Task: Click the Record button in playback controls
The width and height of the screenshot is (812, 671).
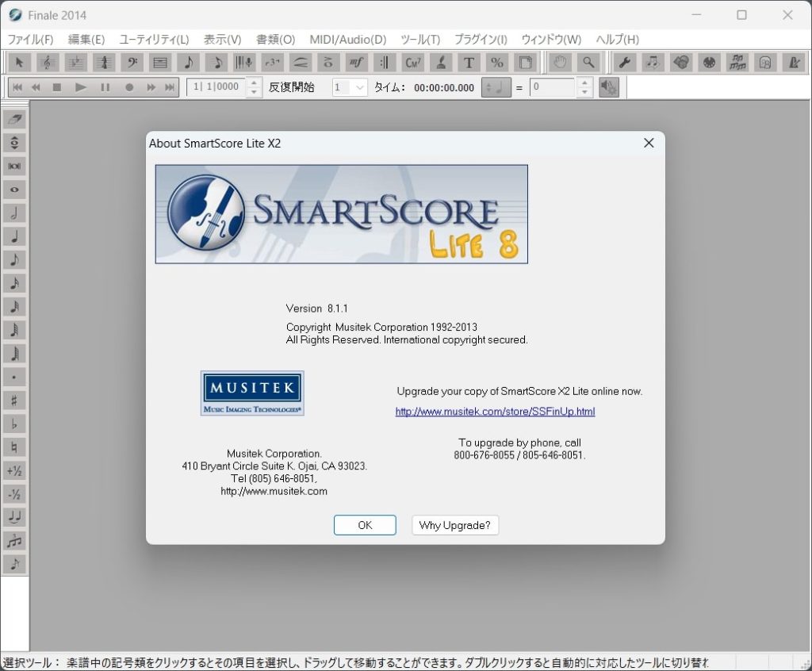Action: click(129, 88)
